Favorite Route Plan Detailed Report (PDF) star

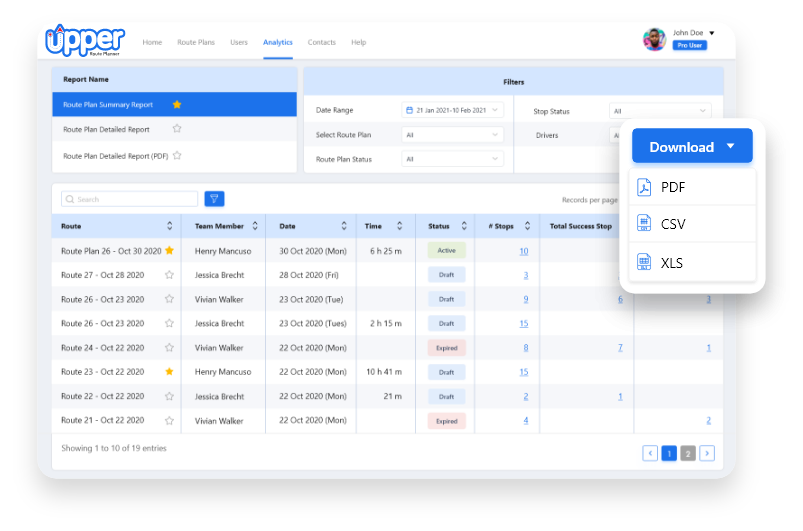tap(177, 155)
